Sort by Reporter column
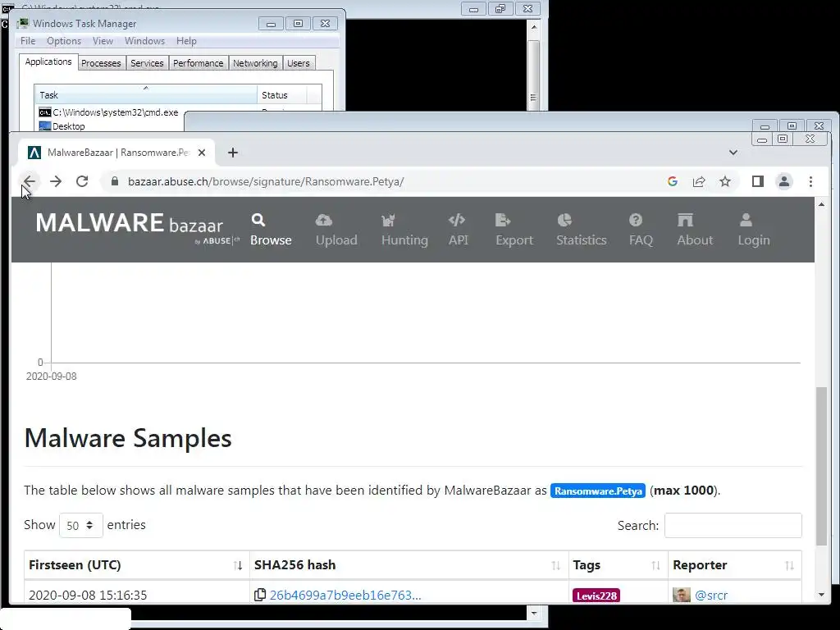The height and width of the screenshot is (630, 840). 734,565
